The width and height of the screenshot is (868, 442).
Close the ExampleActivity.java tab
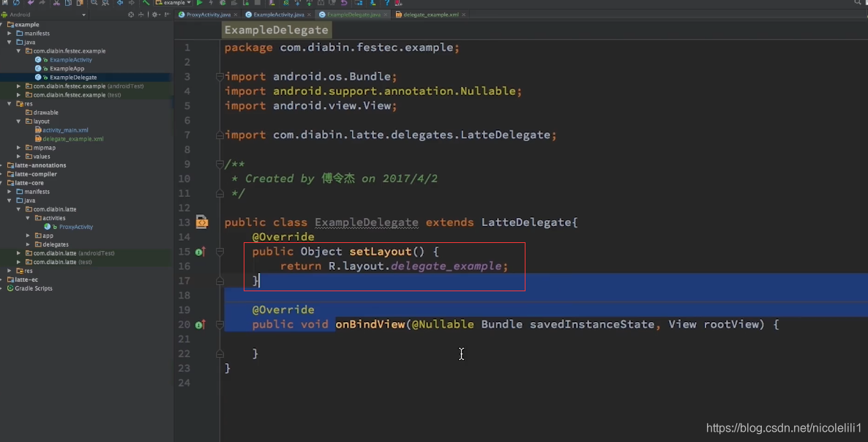point(310,15)
